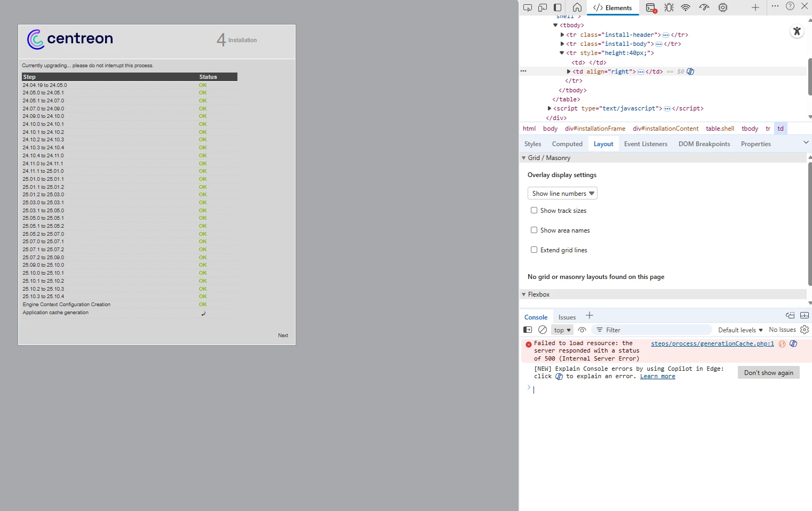Click the Don't show again button
The height and width of the screenshot is (511, 812).
click(768, 373)
